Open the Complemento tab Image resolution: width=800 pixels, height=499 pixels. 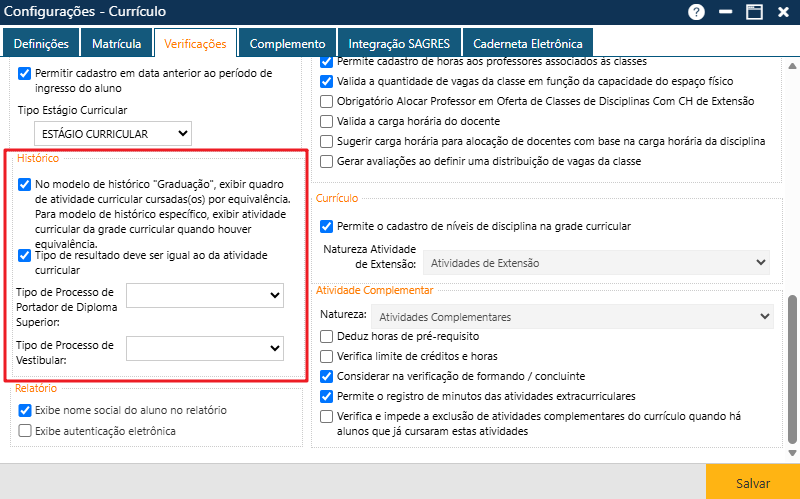coord(287,43)
